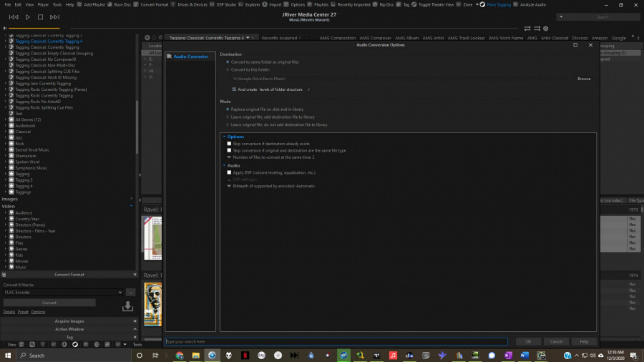Click the Help button in the dialog
The image size is (644, 362).
point(584,341)
